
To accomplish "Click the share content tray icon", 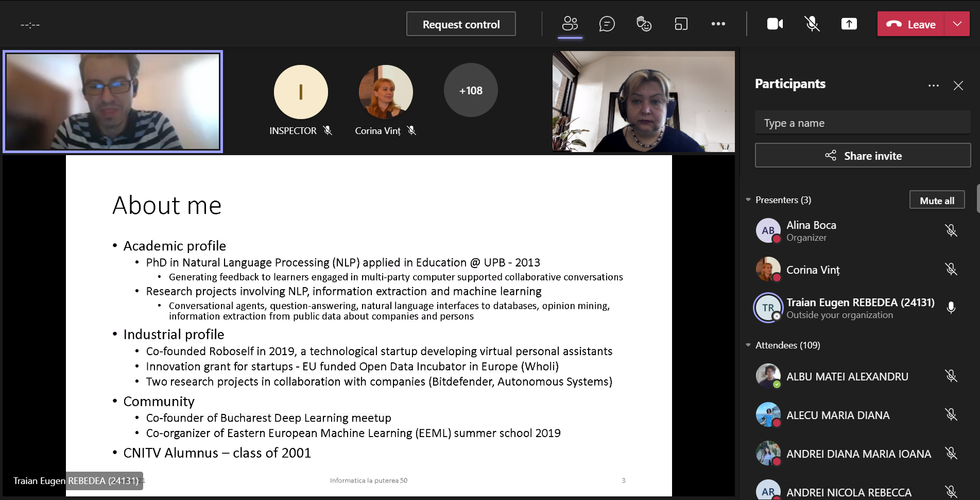I will (x=849, y=24).
